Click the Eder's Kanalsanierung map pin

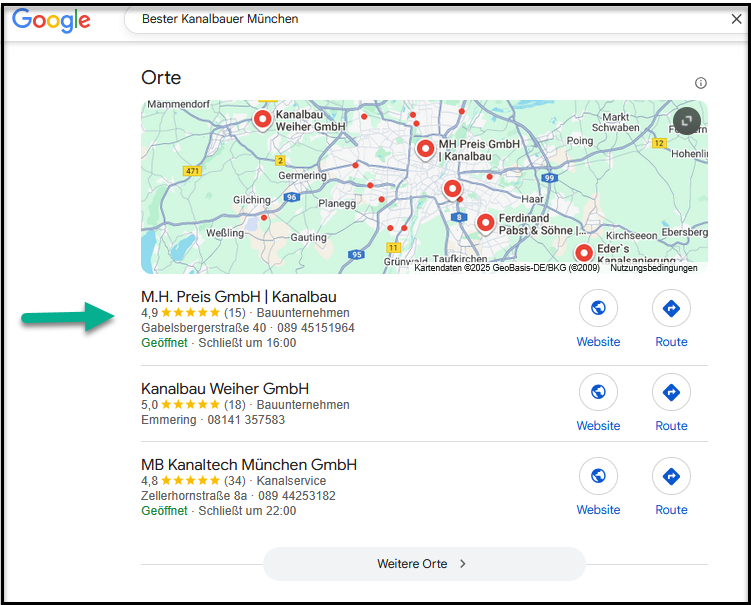coord(583,253)
